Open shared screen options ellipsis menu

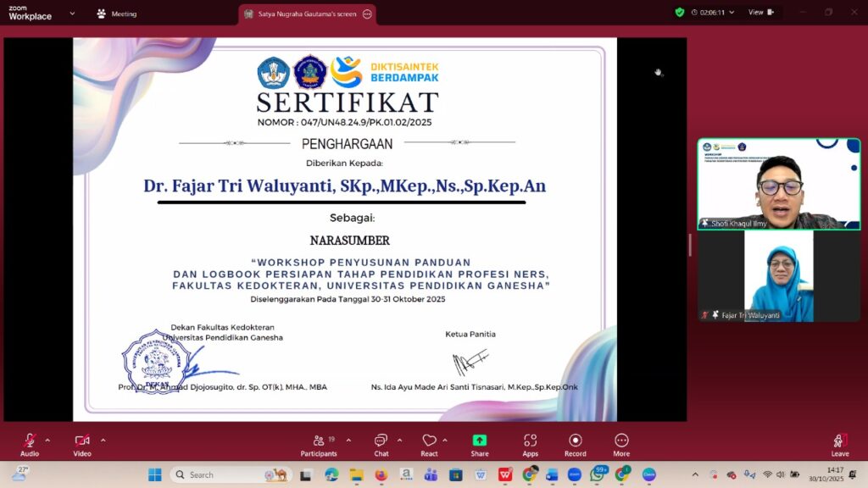click(366, 14)
